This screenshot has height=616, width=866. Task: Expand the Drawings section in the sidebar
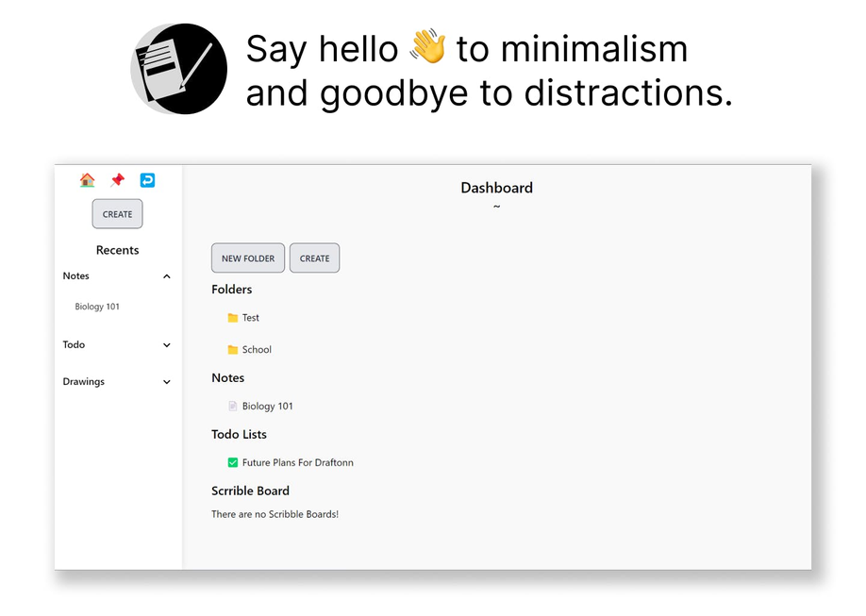[167, 382]
